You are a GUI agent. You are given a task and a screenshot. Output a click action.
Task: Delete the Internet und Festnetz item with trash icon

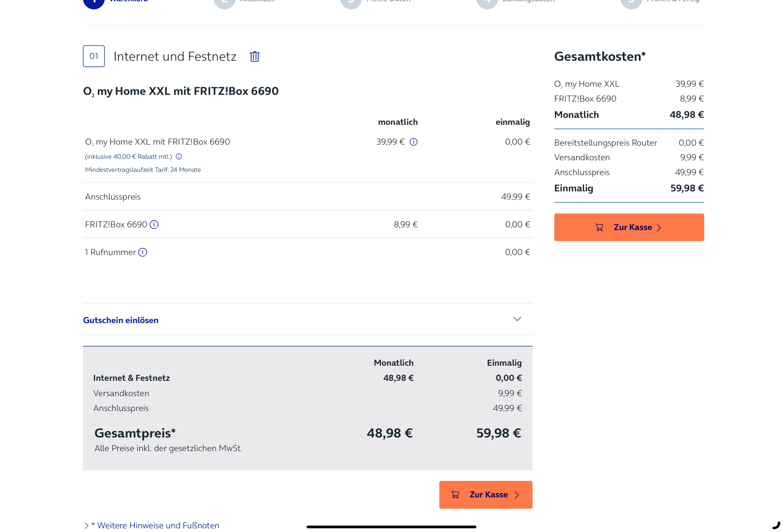(x=254, y=56)
